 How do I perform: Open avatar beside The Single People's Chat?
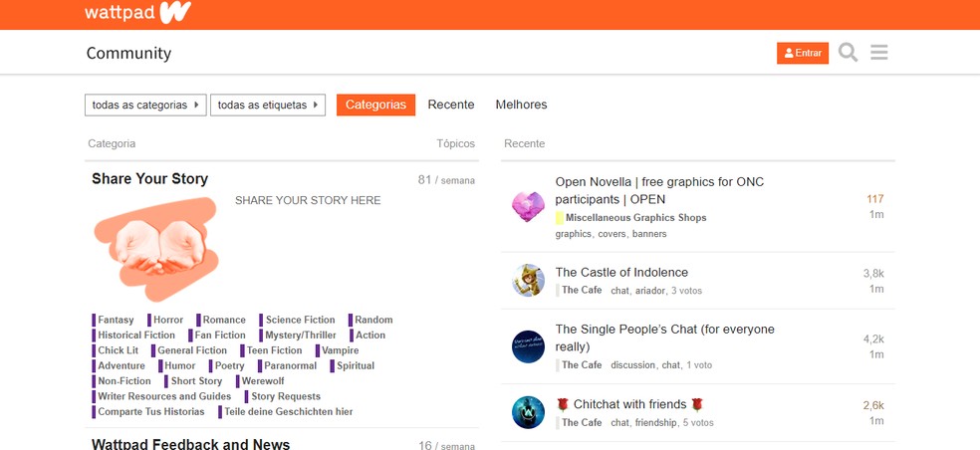(x=528, y=346)
